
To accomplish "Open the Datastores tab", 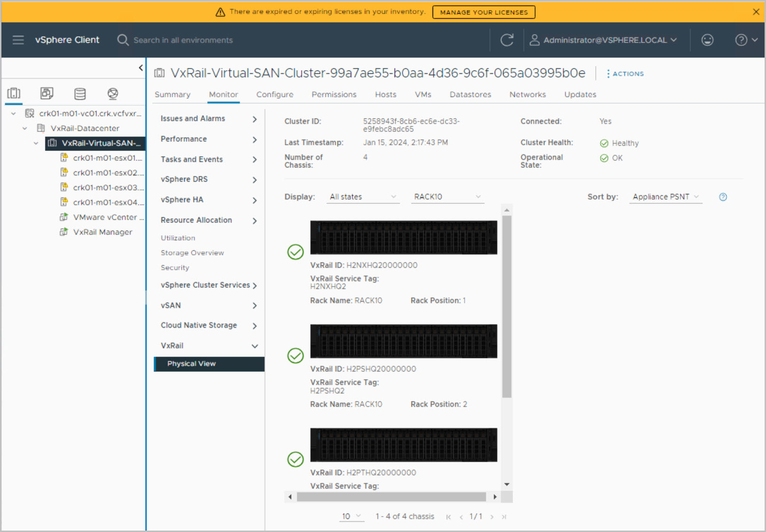I will coord(470,95).
